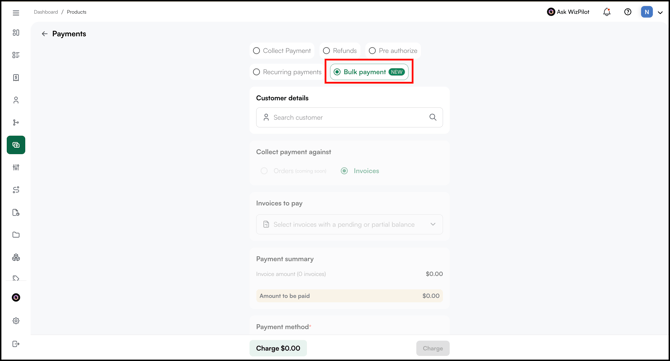The width and height of the screenshot is (670, 361).
Task: Open the file with badge sidebar icon
Action: pos(16,212)
